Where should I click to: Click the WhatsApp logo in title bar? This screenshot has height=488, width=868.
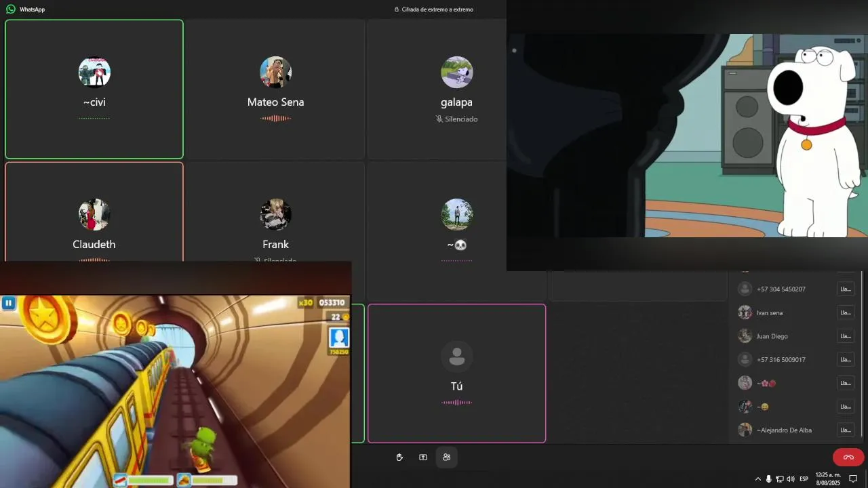(10, 9)
